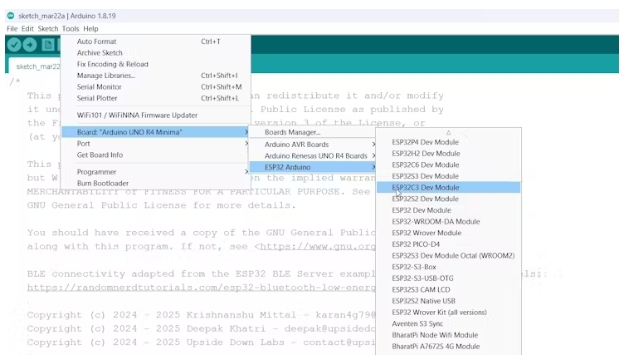Select ESP32C6 Dev Module board
The image size is (622, 362).
tap(448, 165)
